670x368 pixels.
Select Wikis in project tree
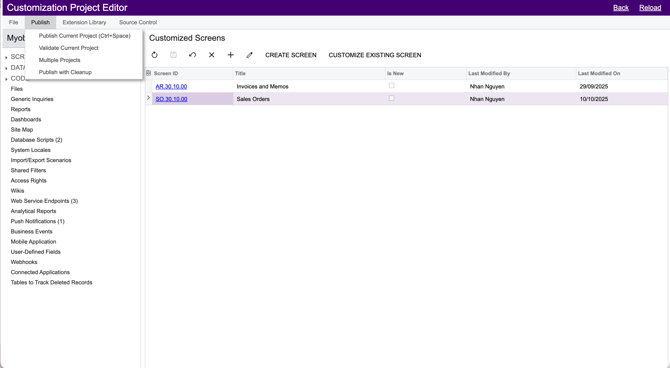point(18,191)
